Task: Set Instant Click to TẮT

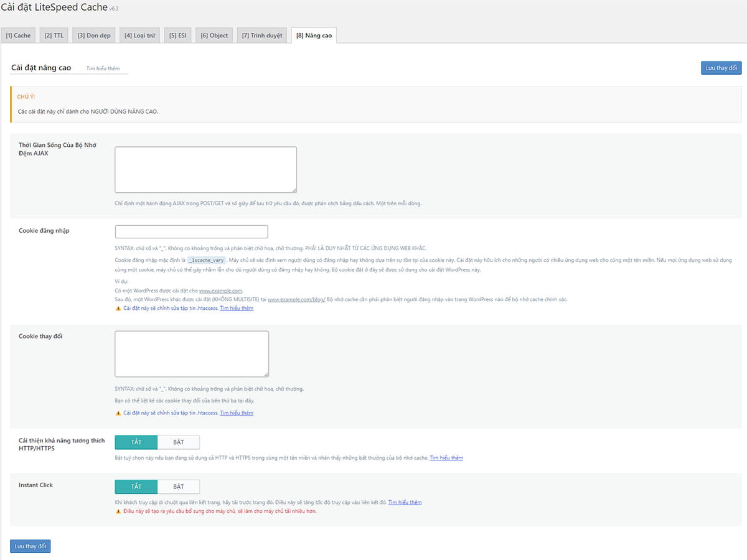Action: 136,487
